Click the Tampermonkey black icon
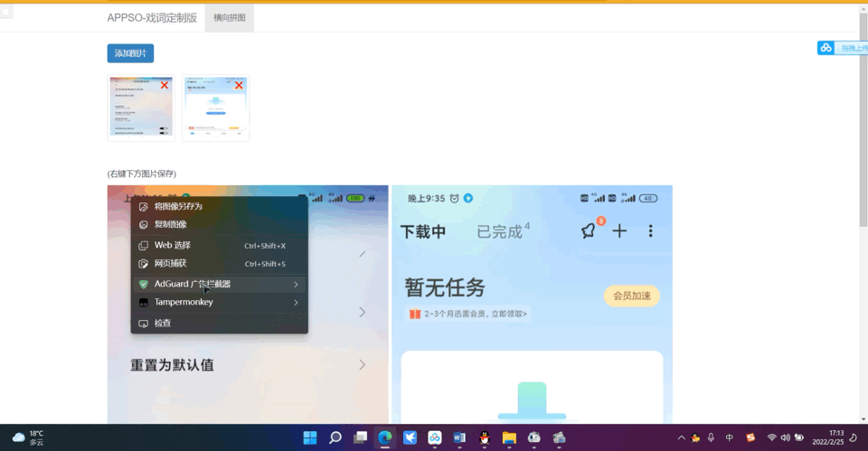868x451 pixels. click(x=144, y=302)
